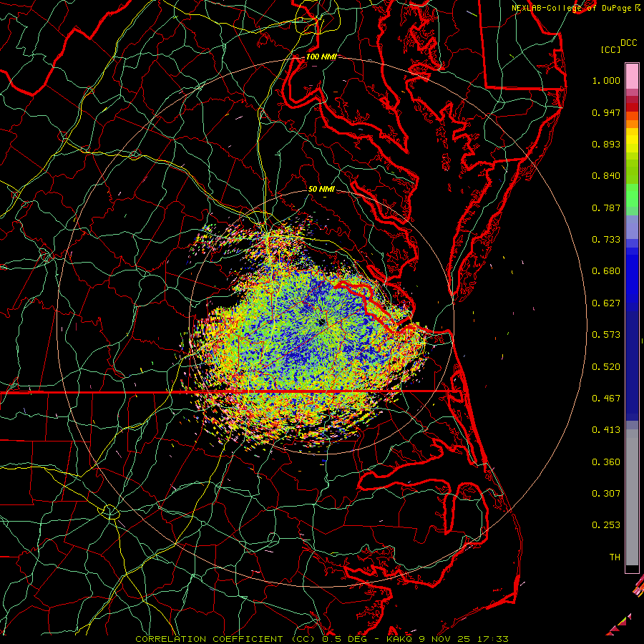Click the 0.253 scale value

606,525
